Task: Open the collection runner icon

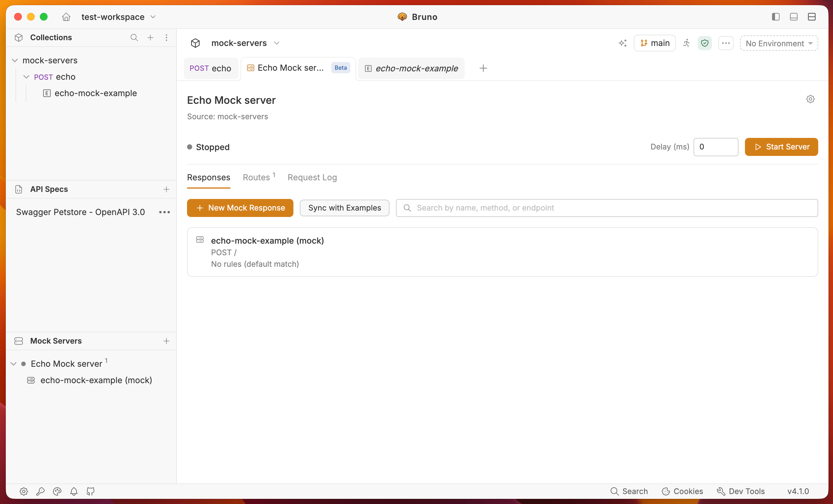Action: click(686, 43)
